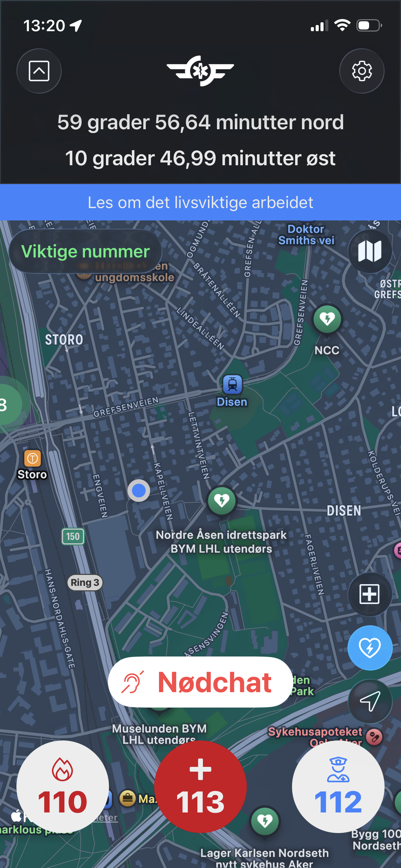Open the Viktige nummer list
This screenshot has width=401, height=868.
coord(85,251)
